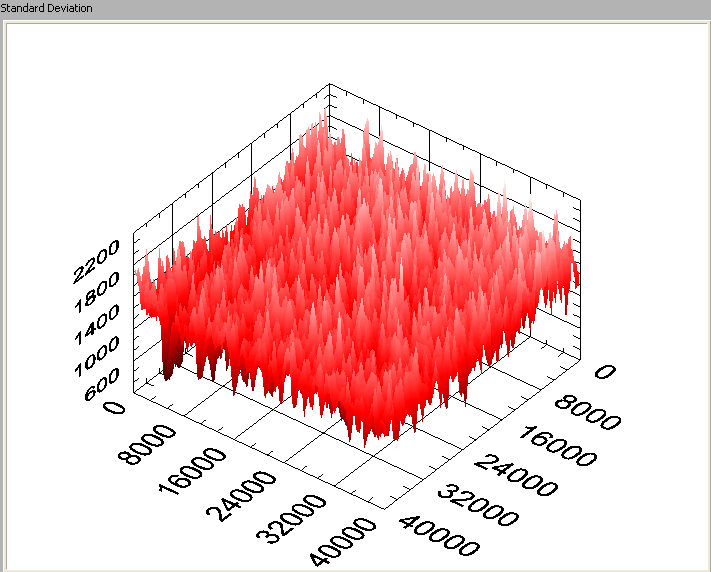Click the 2200 vertical axis label
This screenshot has width=711, height=572.
coord(97,260)
